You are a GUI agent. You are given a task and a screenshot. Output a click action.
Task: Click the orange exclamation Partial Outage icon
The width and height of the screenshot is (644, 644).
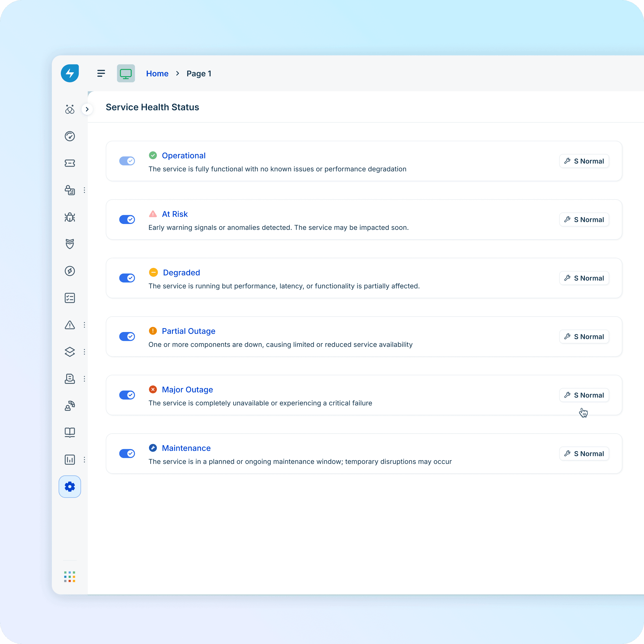point(153,331)
